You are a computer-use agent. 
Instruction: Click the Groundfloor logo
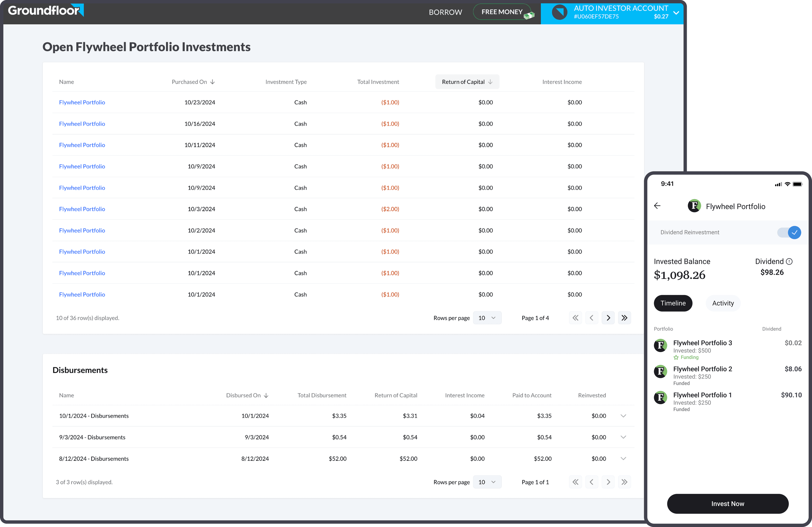pos(46,10)
